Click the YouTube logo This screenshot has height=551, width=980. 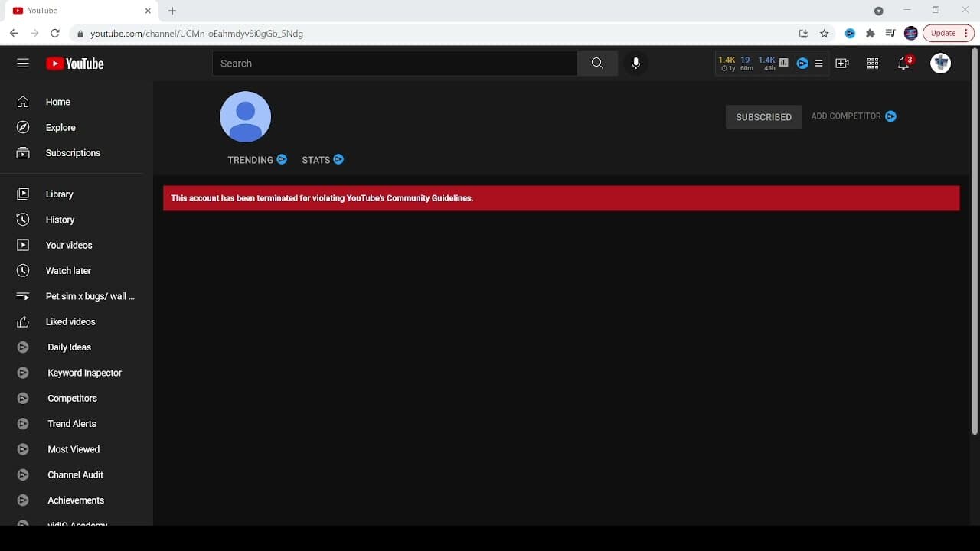75,64
